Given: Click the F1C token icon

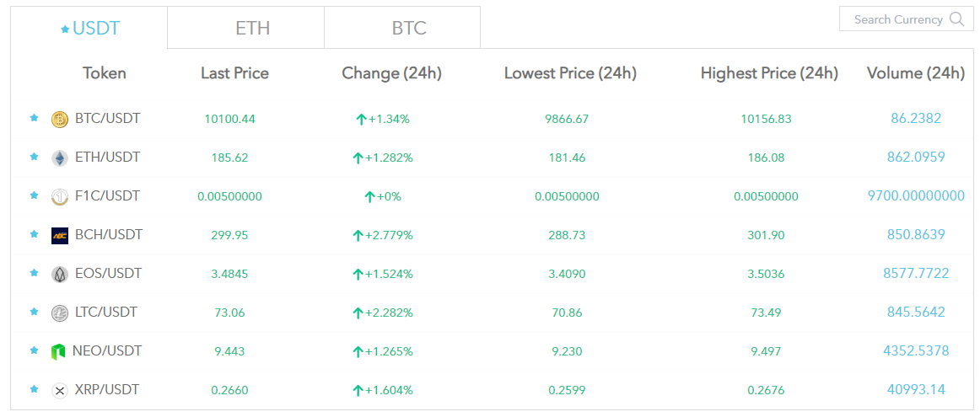Looking at the screenshot, I should pyautogui.click(x=59, y=197).
